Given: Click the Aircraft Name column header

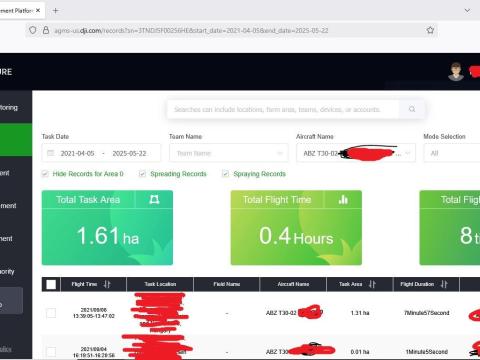Looking at the screenshot, I should coord(293,284).
